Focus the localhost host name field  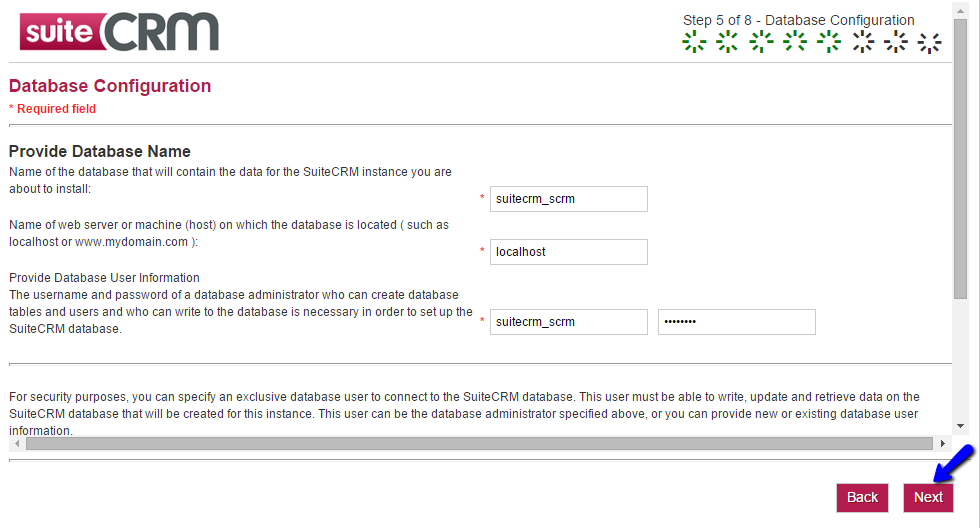pos(569,252)
